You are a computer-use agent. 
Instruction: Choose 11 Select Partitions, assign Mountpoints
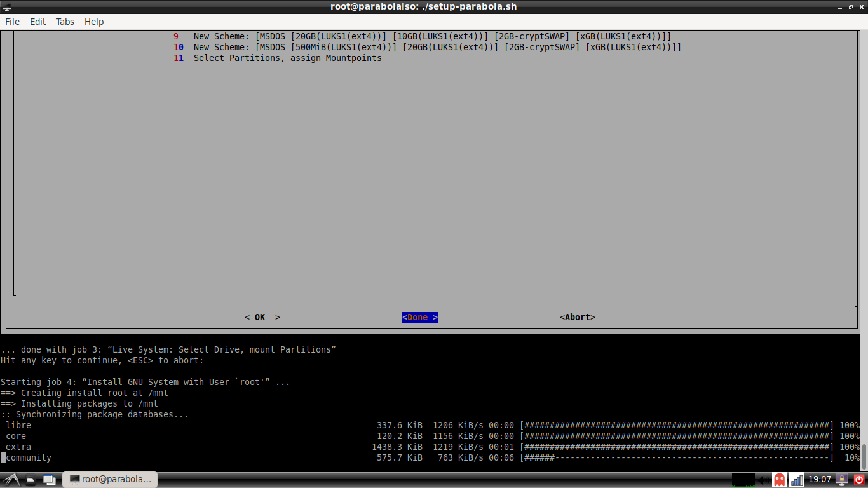click(x=278, y=58)
